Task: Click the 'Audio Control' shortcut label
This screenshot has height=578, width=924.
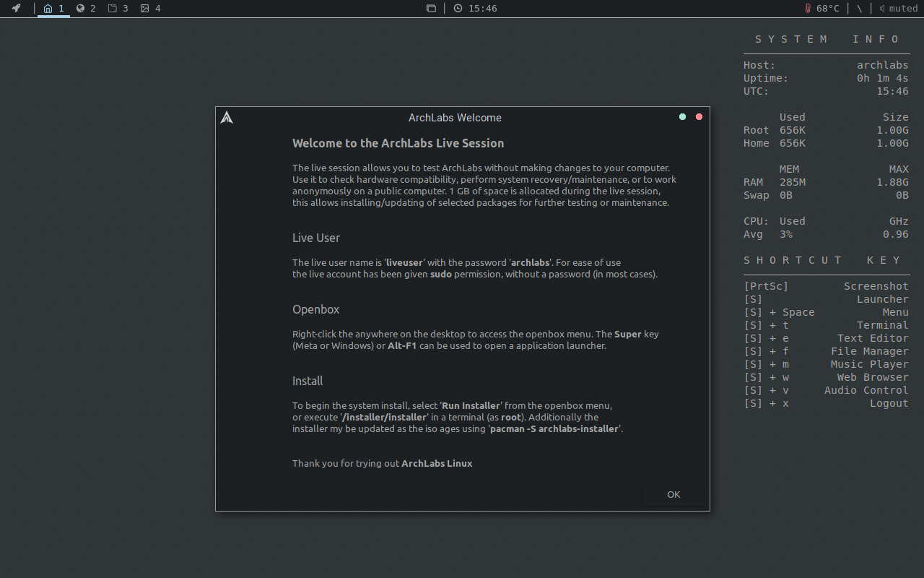Action: pos(866,390)
